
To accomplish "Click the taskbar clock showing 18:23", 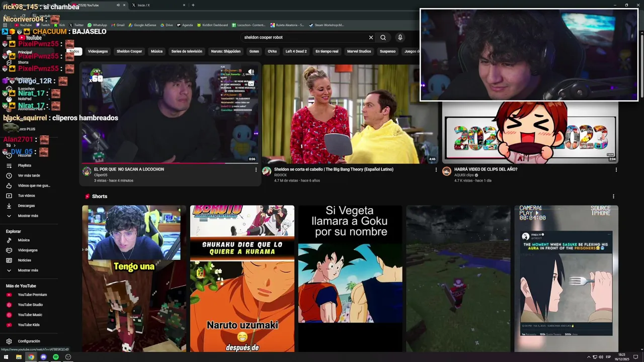I will coord(621,357).
